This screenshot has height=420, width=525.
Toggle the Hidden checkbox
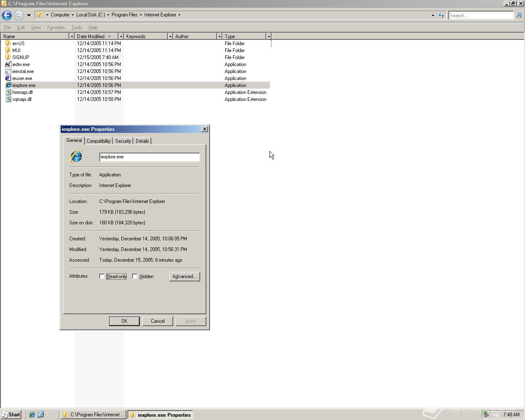(135, 276)
